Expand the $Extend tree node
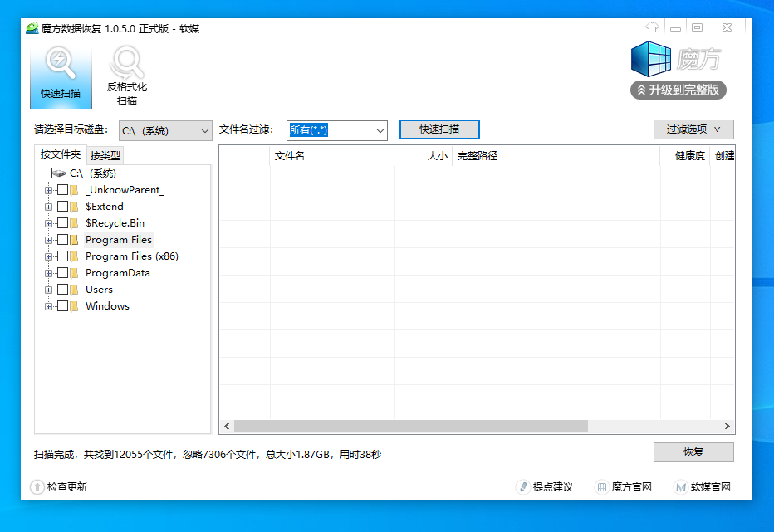 48,207
